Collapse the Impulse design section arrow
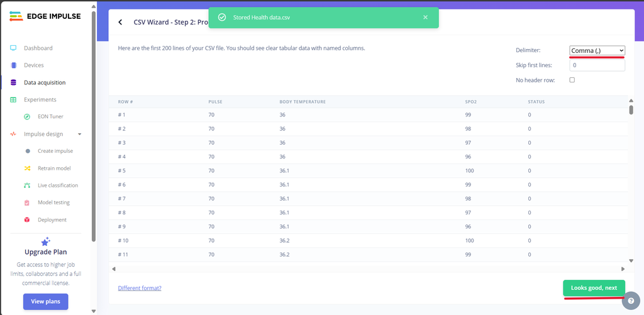644x315 pixels. coord(80,135)
